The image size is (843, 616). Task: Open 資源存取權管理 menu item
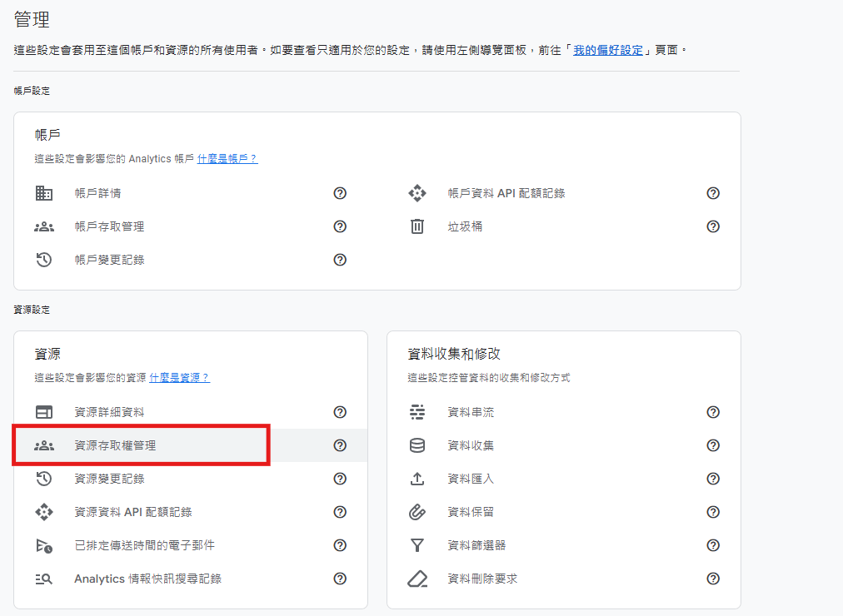click(x=115, y=445)
